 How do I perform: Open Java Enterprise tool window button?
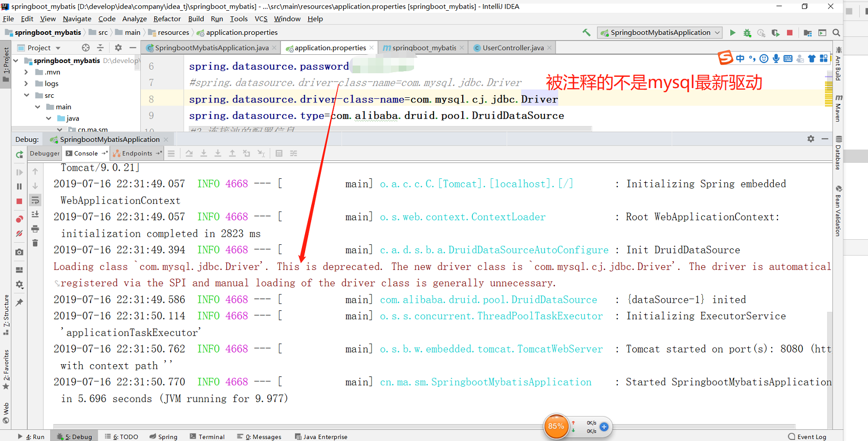321,436
